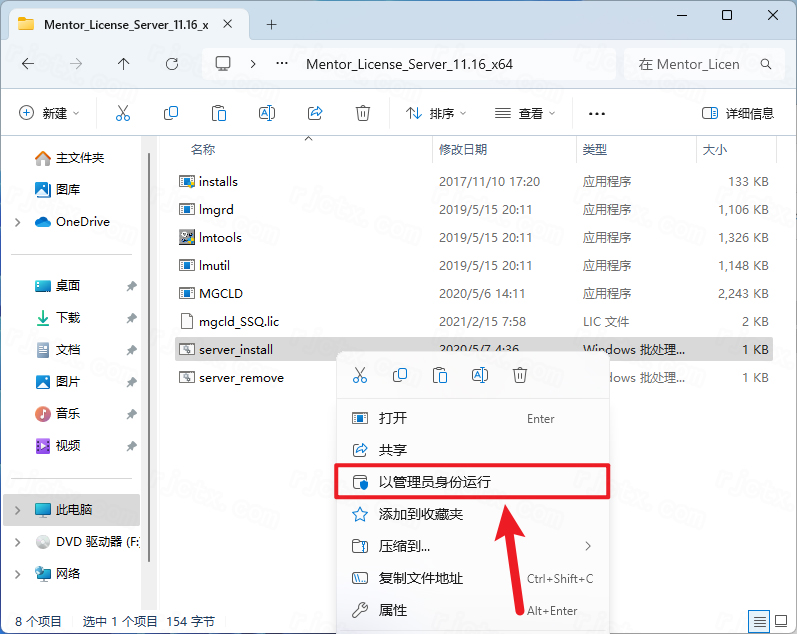Open 下载 in the sidebar
This screenshot has width=797, height=634.
[x=58, y=318]
